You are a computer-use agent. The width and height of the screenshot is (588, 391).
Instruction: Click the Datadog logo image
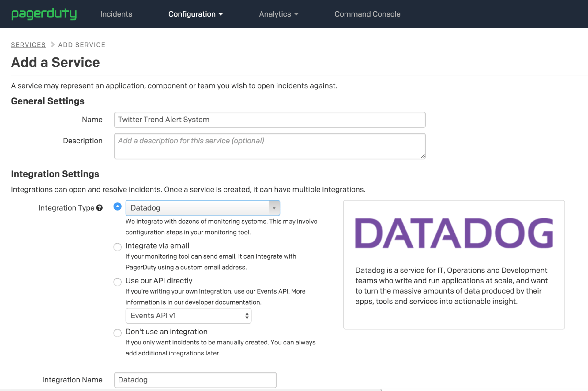coord(454,233)
